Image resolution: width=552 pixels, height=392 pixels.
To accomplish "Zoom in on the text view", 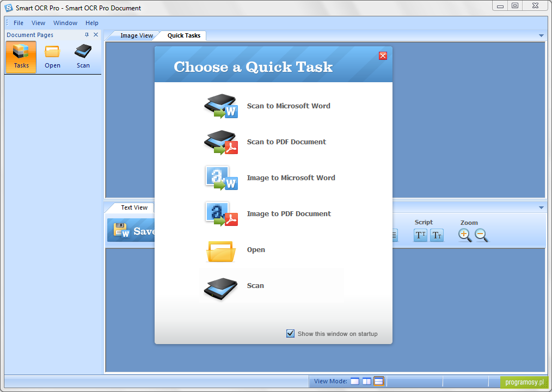I will [465, 235].
